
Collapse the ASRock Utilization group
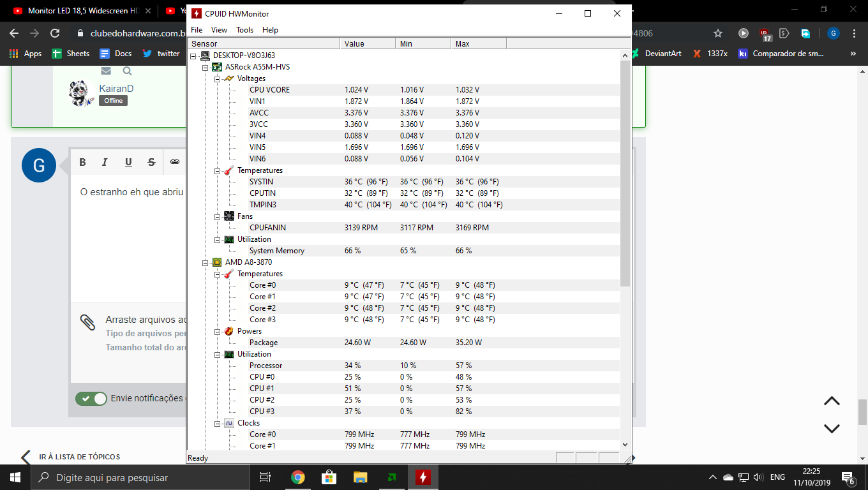click(218, 239)
